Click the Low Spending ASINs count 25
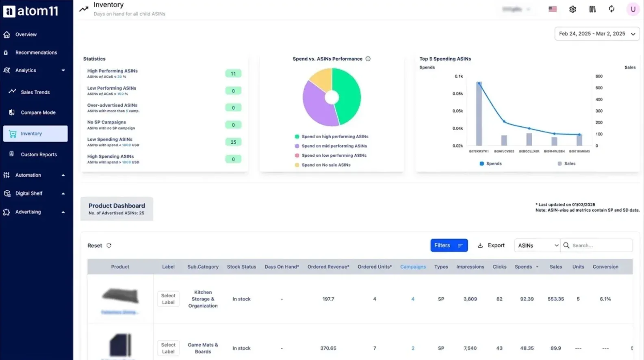 (233, 142)
